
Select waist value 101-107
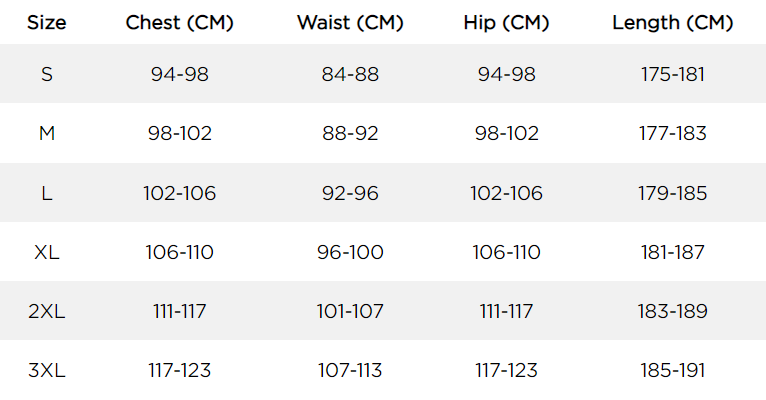350,311
